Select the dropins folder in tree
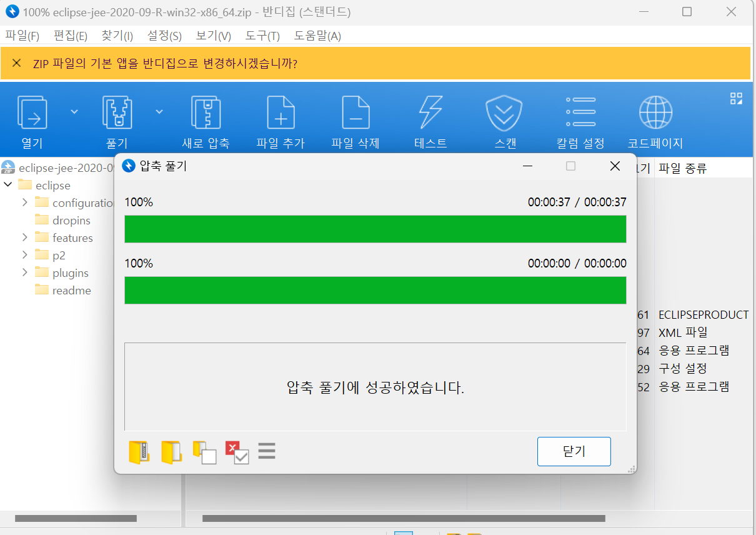The image size is (756, 535). pyautogui.click(x=71, y=220)
